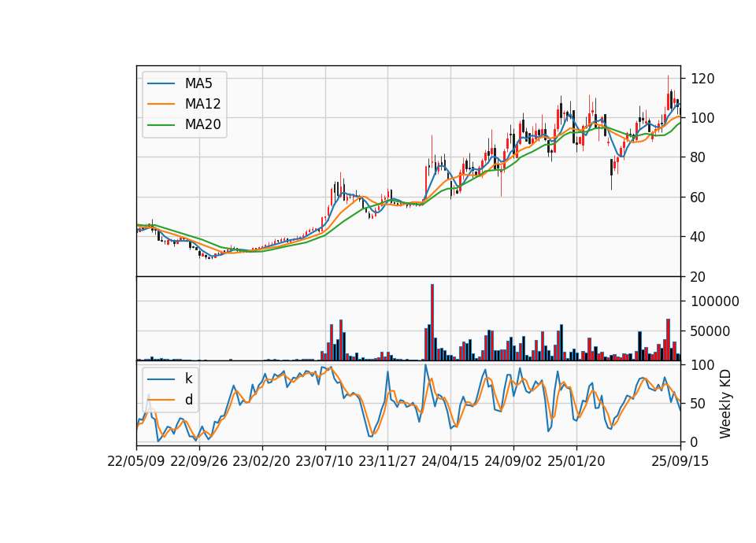Click the 40 price axis tick
Image resolution: width=756 pixels, height=543 pixels.
point(699,237)
